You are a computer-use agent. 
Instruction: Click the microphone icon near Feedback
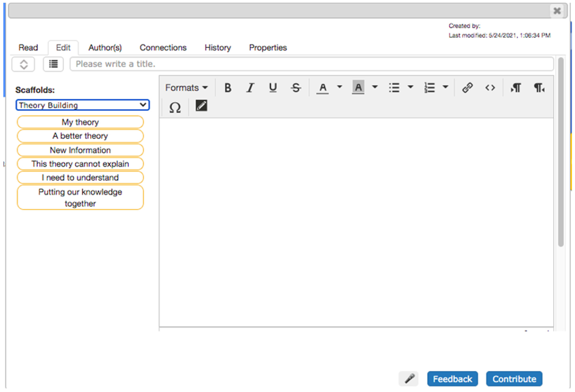409,379
